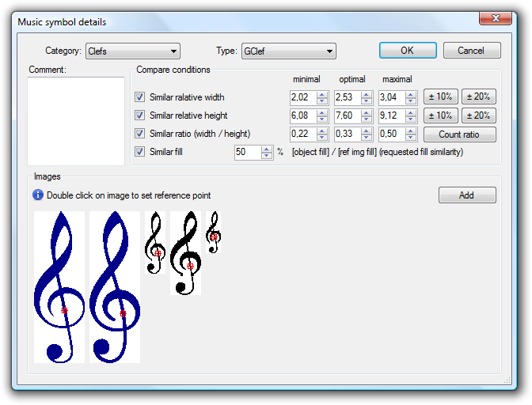Select the second large blue treble clef image

coord(115,287)
